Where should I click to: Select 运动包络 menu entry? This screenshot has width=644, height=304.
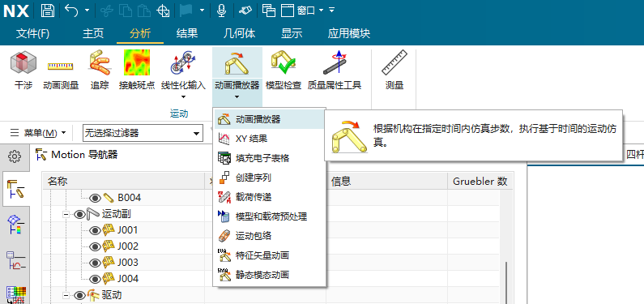[x=270, y=236]
